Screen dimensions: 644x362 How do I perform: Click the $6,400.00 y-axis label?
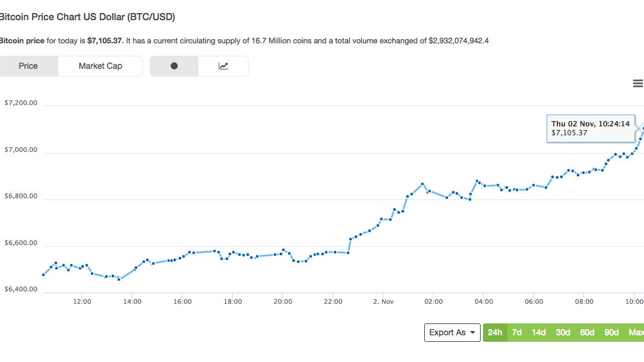coord(21,290)
